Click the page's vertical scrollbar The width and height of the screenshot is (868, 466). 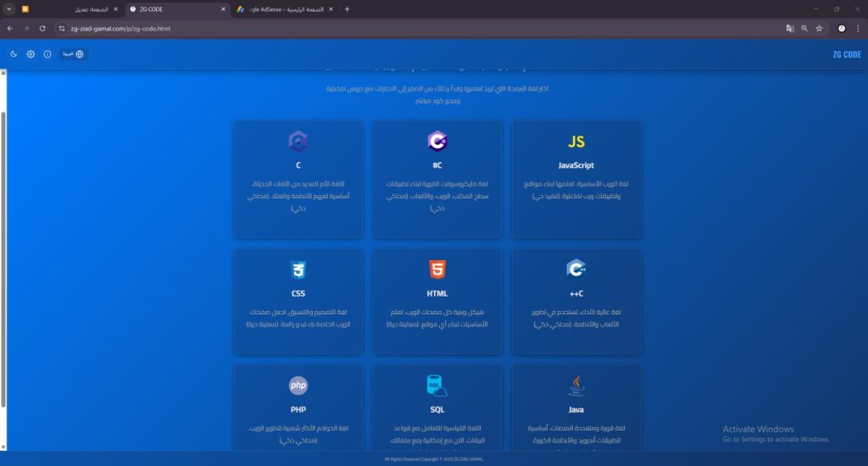pos(3,260)
